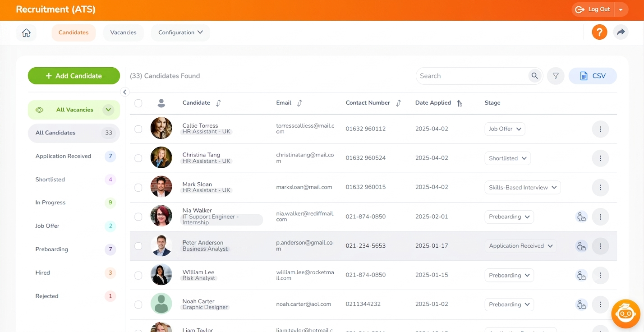This screenshot has height=332, width=644.
Task: Filter by Preboarding stage
Action: click(x=74, y=249)
